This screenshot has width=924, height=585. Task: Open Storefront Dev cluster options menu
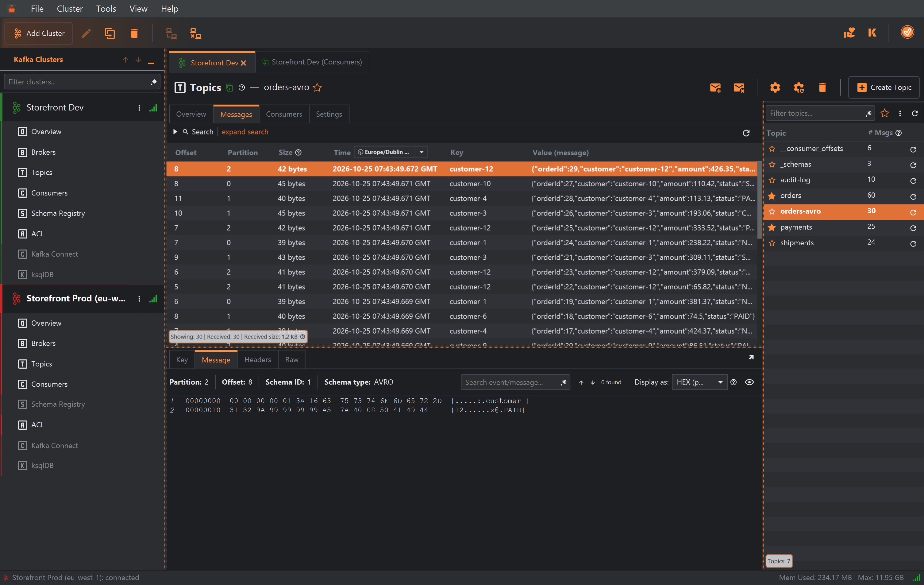[139, 108]
